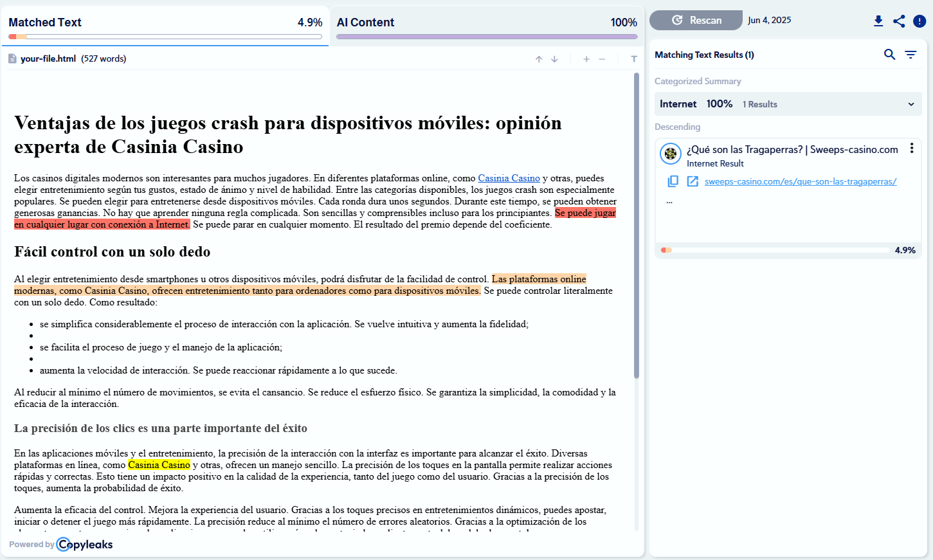Click the 'aumenta la velocidad de interacción' bullet

click(x=219, y=370)
